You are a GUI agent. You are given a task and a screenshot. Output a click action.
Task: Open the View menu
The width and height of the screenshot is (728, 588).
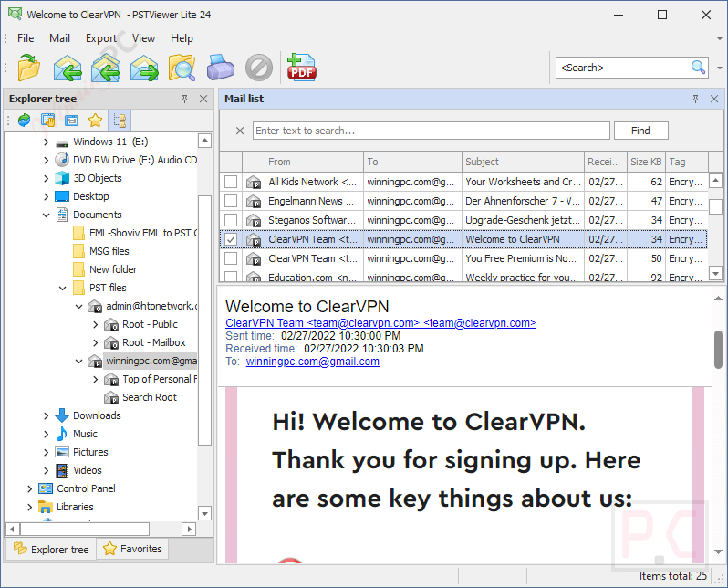(x=143, y=38)
